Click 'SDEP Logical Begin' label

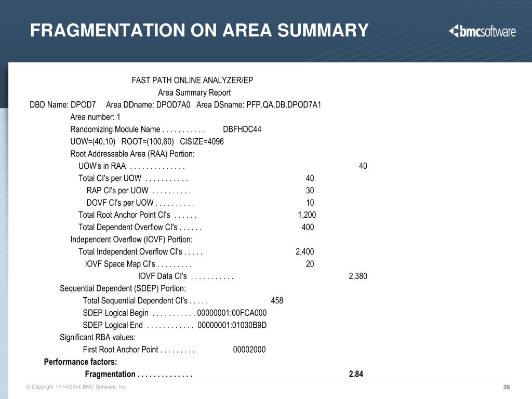point(116,313)
